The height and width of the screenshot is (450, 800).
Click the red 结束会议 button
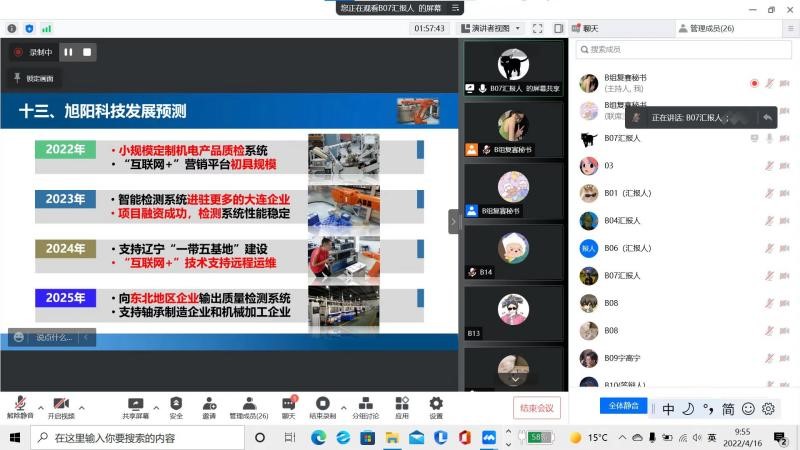[x=537, y=407]
